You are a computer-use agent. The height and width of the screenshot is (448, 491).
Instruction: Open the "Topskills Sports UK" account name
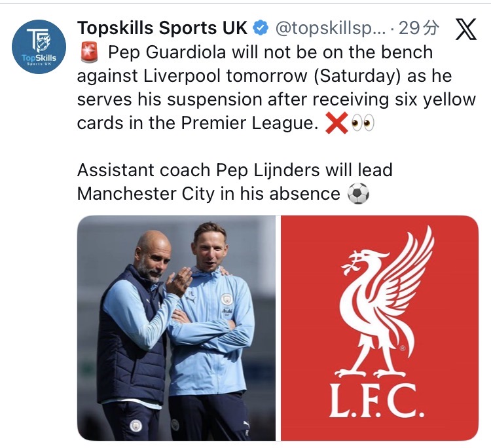click(x=162, y=28)
